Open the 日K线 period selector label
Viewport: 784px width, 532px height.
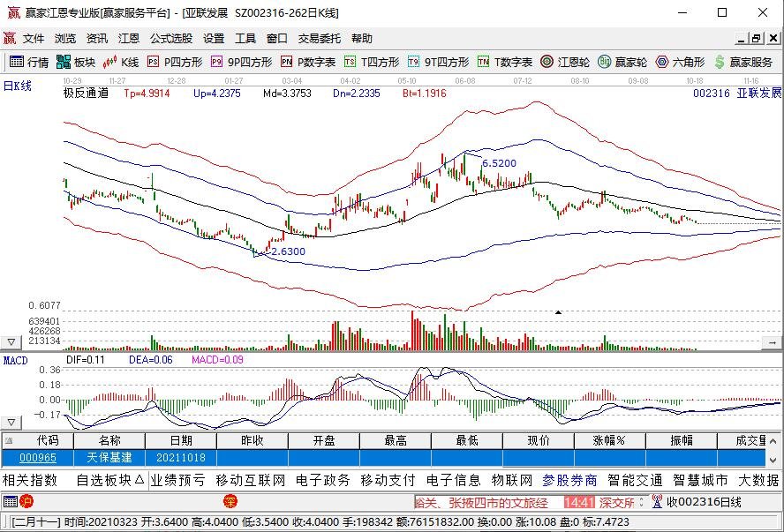pyautogui.click(x=18, y=86)
